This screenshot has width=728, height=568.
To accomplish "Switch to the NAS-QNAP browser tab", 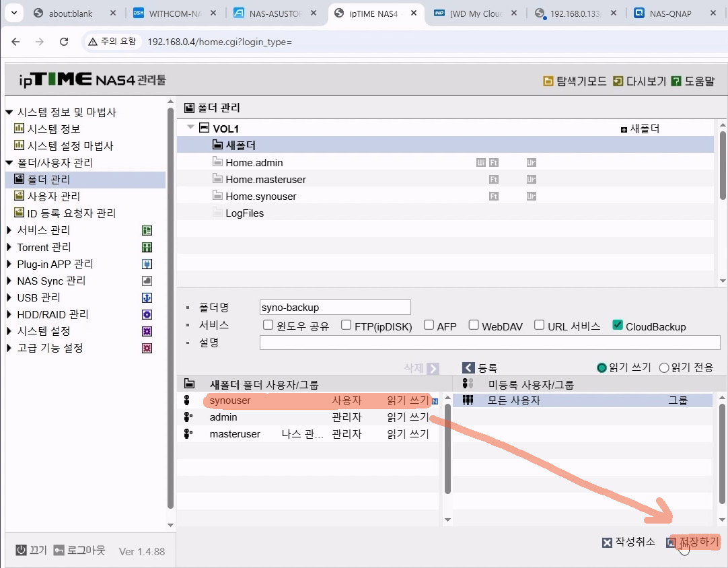I will pyautogui.click(x=669, y=13).
